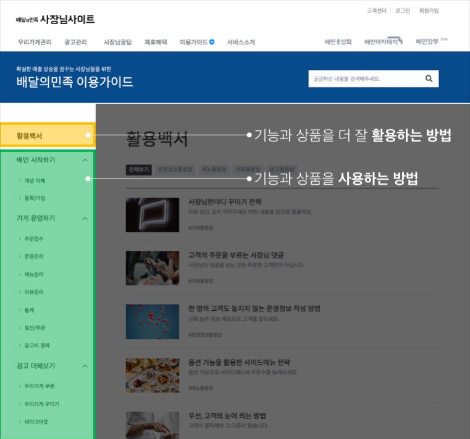Open 주문접수 sidebar item

(34, 239)
